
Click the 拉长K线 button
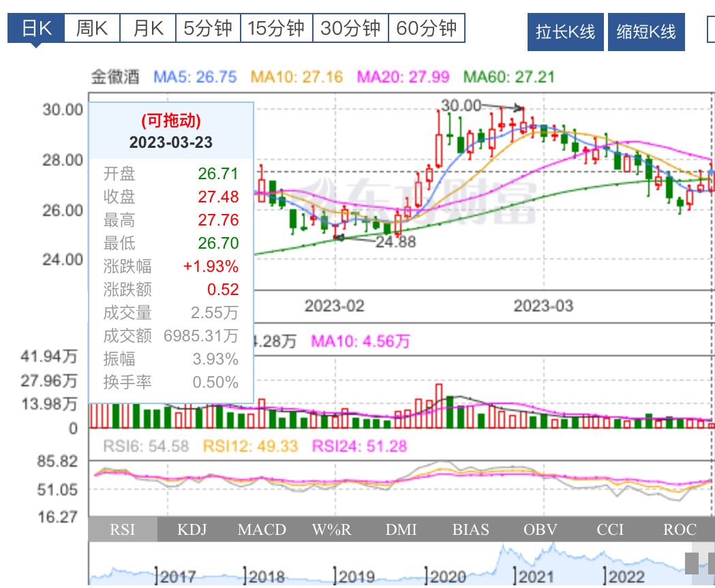[564, 31]
